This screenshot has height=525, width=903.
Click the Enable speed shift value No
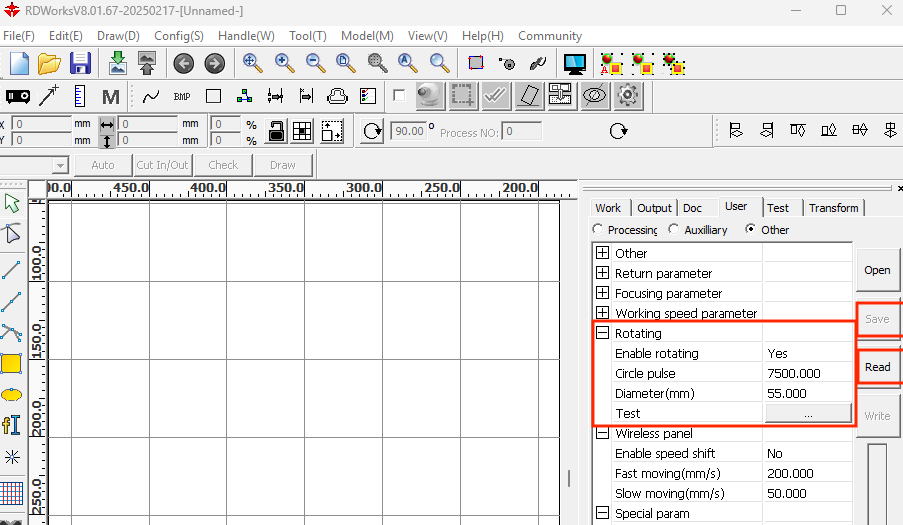coord(806,453)
